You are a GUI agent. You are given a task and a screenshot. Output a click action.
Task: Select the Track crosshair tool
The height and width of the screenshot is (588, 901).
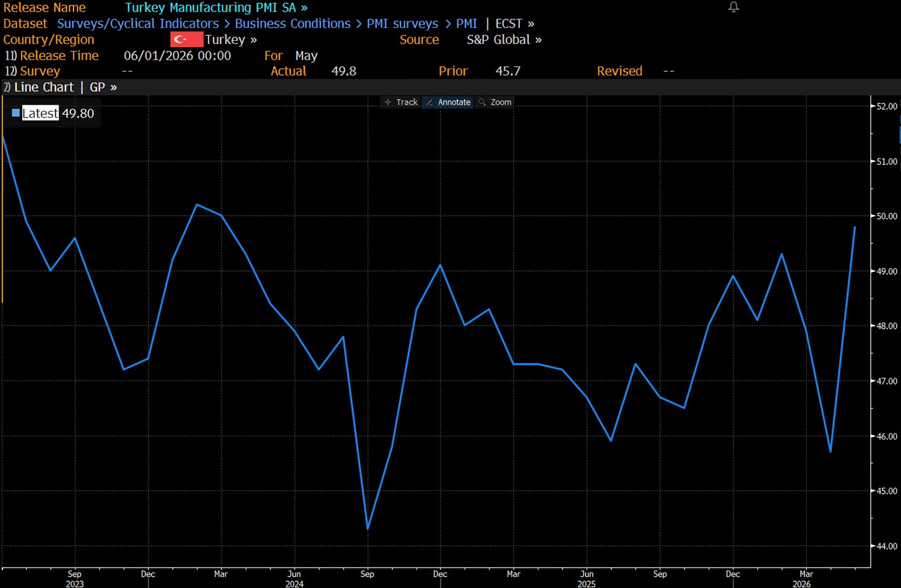401,102
